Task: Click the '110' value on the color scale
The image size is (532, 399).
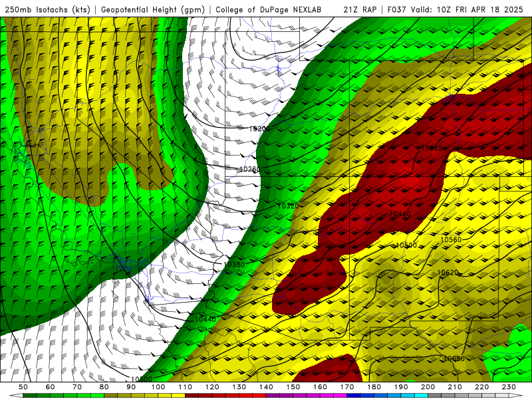Action: click(185, 387)
